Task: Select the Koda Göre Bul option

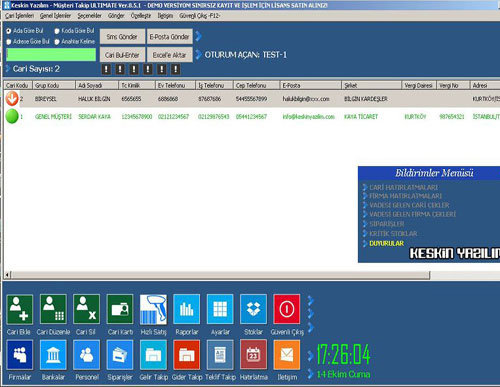Action: [x=57, y=31]
